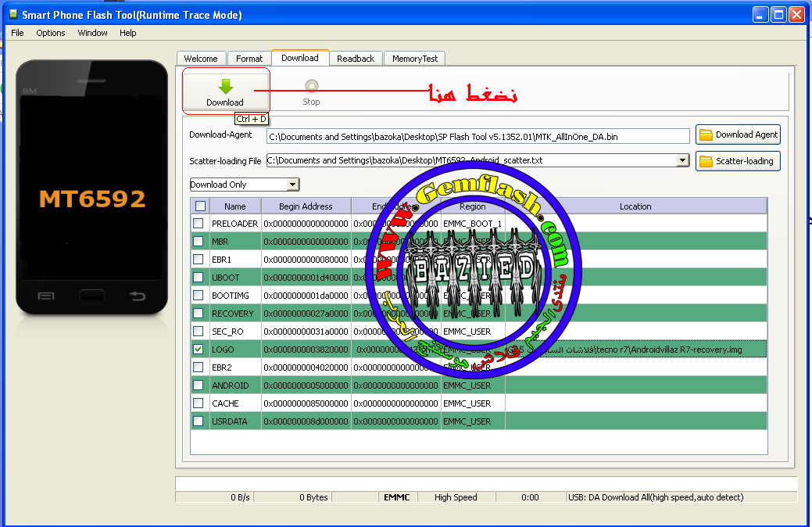Open the Help menu
The image size is (812, 527).
pos(128,33)
